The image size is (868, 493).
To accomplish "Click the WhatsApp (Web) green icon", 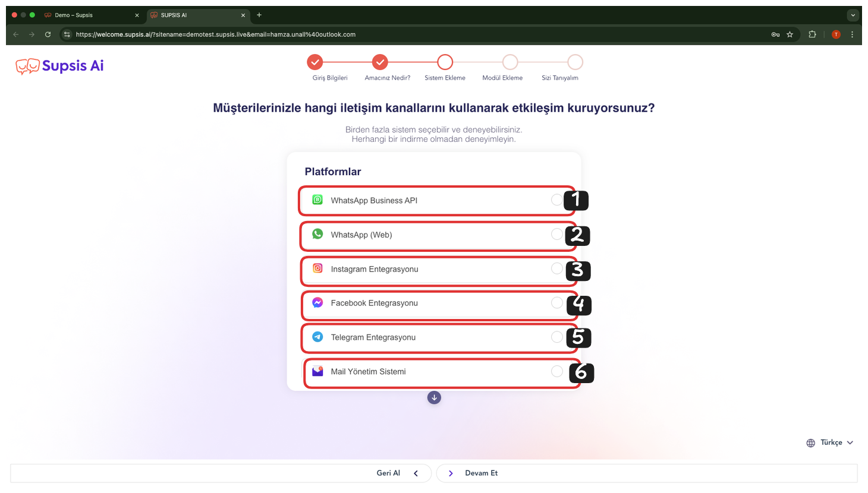I will [318, 234].
